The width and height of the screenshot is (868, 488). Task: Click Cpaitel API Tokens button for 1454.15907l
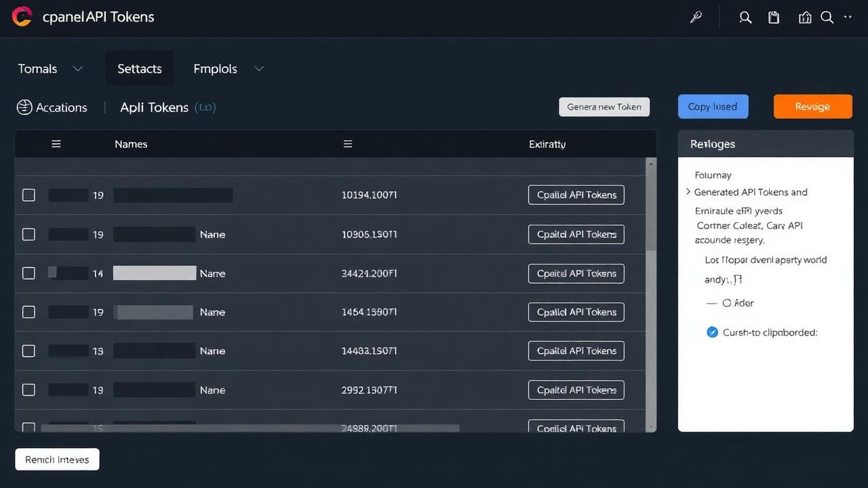pyautogui.click(x=576, y=312)
